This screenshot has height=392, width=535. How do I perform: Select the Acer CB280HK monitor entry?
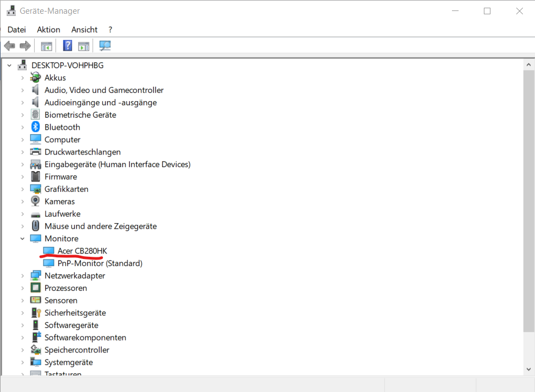82,251
